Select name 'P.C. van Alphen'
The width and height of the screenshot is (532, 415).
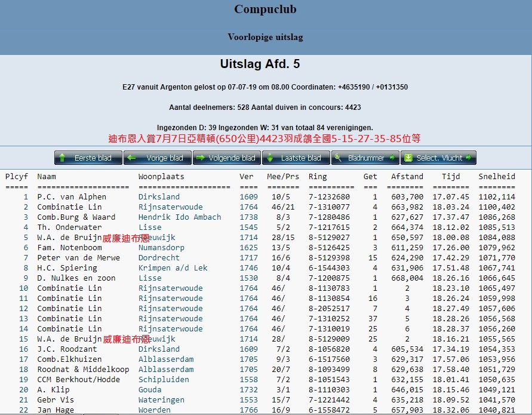(x=72, y=197)
